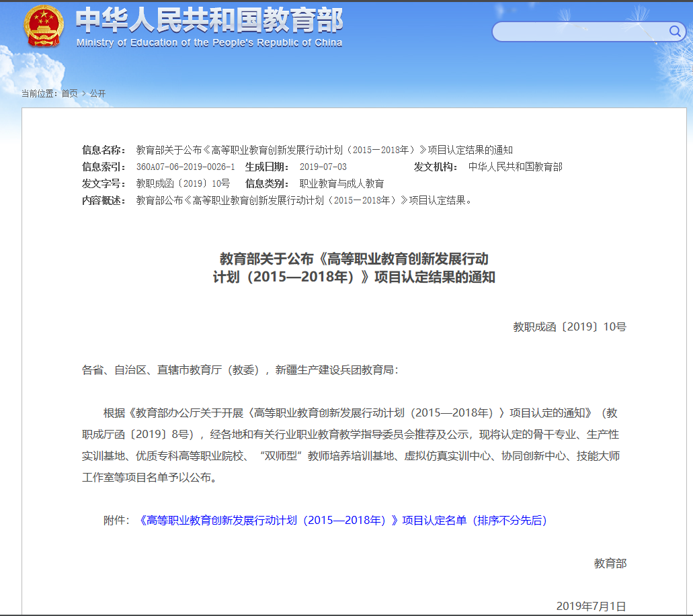Click the date 2019年7月1日

tap(591, 606)
